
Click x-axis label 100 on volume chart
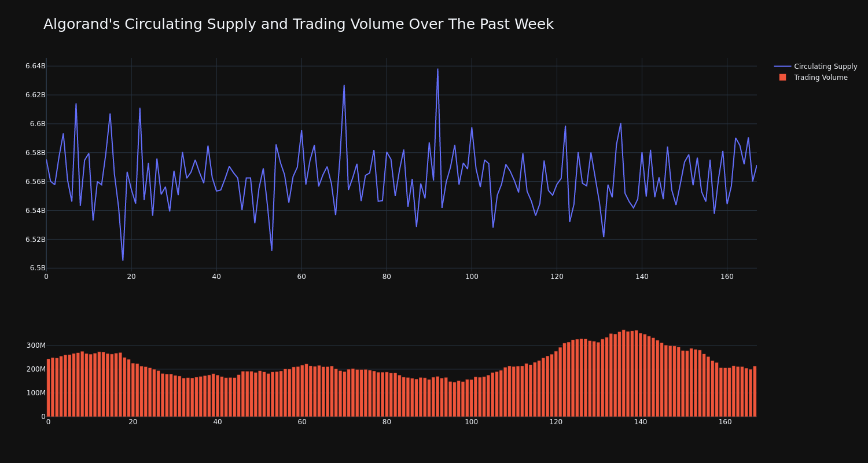tap(472, 422)
